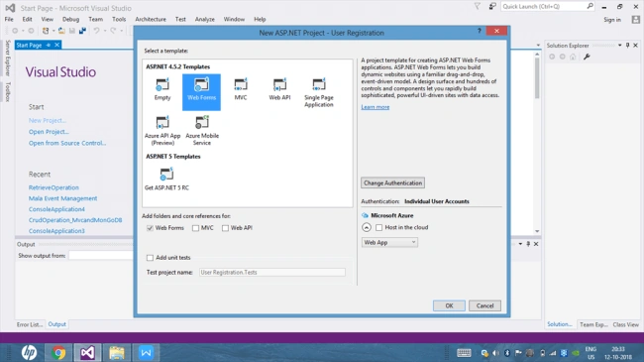Click the New Project toolbar icon

[x=46, y=31]
